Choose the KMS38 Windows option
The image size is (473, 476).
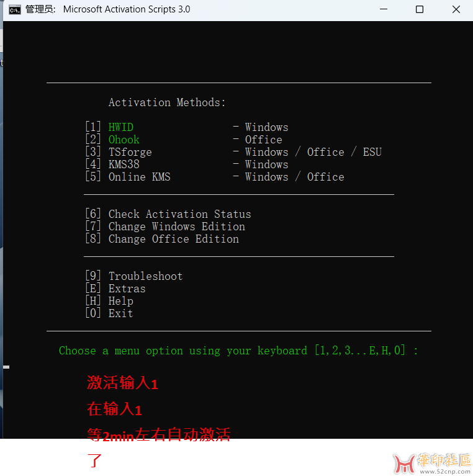click(124, 164)
